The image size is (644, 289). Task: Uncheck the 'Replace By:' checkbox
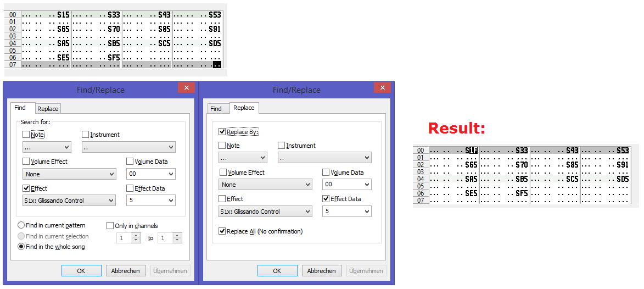(222, 132)
